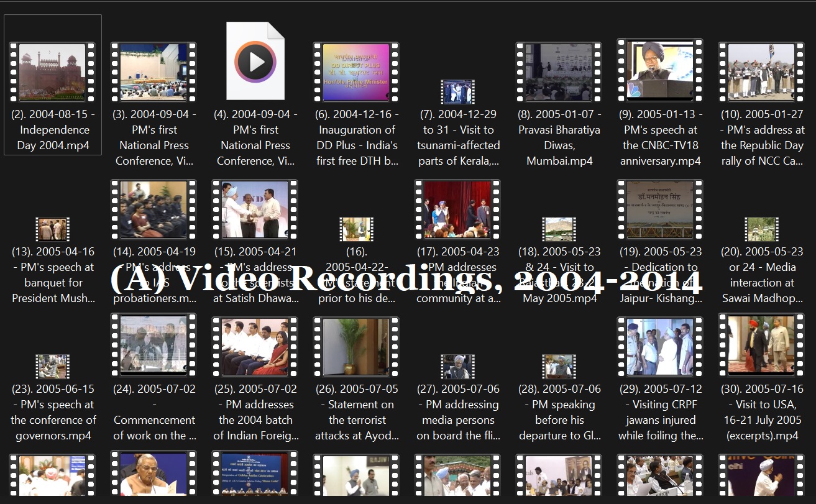Select the Pravasi Bharatiya Diwas Mumbai video
Screen dimensions: 816x504
559,72
